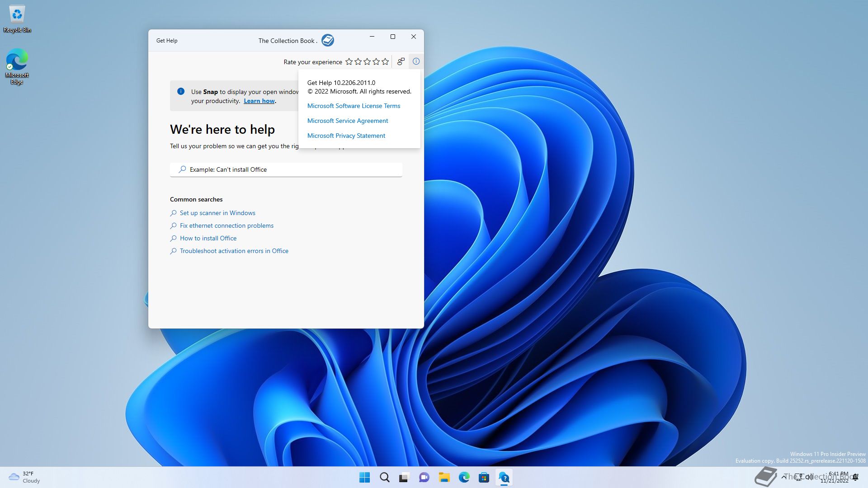Open taskbar Search
The width and height of the screenshot is (868, 488).
point(385,477)
